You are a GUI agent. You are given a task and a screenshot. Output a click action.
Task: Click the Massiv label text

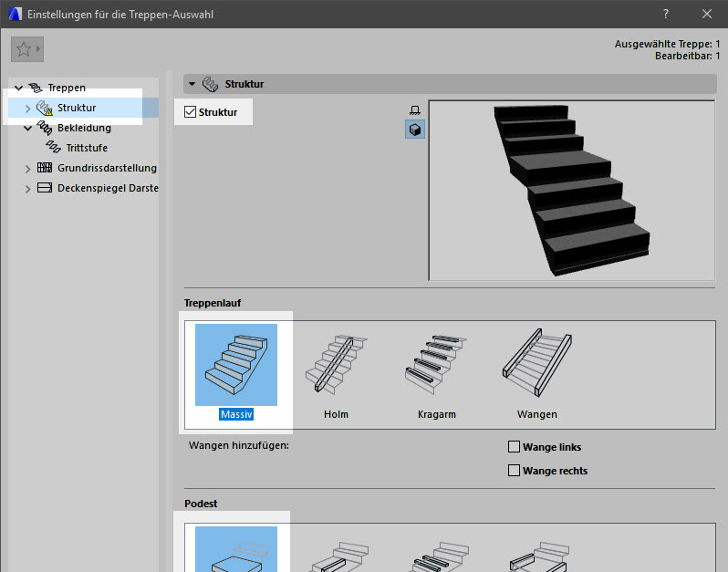click(x=236, y=414)
